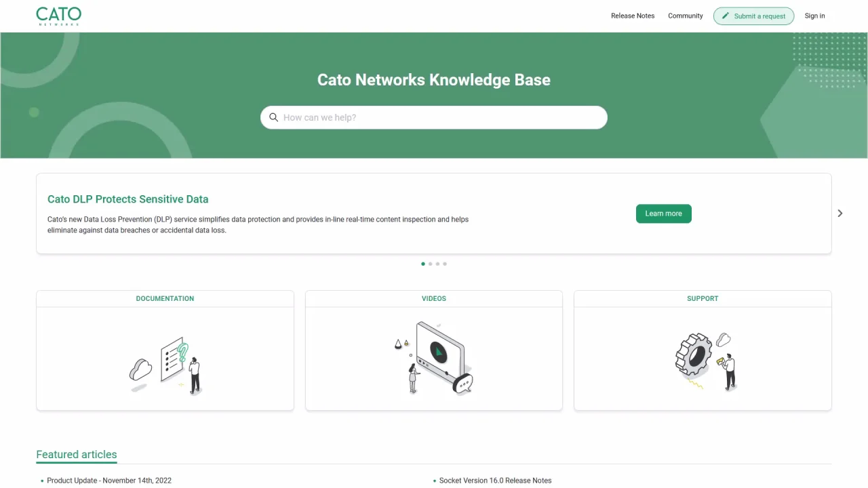Select the third carousel dot
Image resolution: width=868 pixels, height=488 pixels.
coord(437,264)
